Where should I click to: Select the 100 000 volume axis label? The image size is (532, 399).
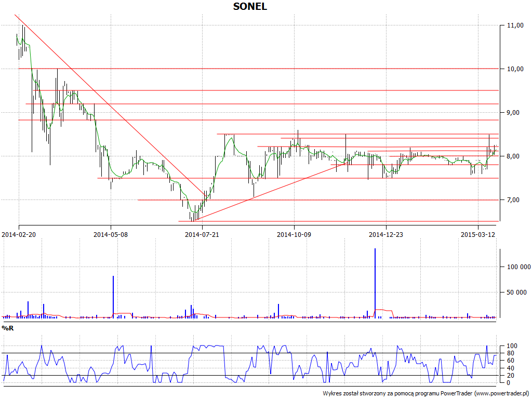[519, 267]
